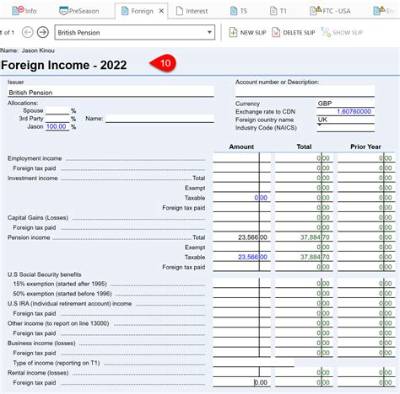Click the 3rd Party allocation percent field

click(x=57, y=118)
